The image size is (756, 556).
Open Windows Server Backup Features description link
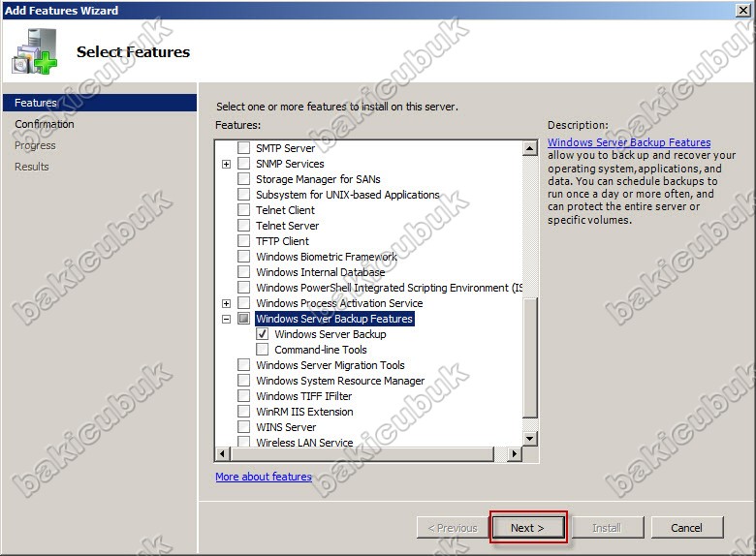(x=629, y=142)
